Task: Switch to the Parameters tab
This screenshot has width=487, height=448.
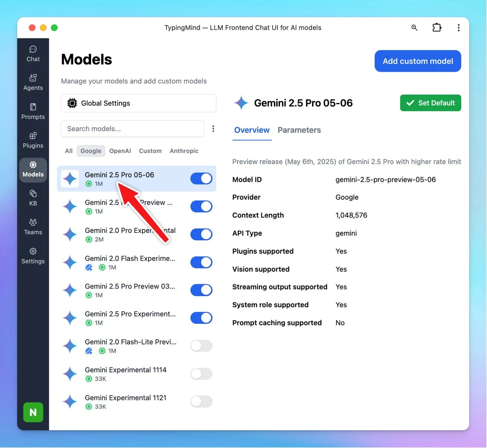Action: pyautogui.click(x=299, y=130)
